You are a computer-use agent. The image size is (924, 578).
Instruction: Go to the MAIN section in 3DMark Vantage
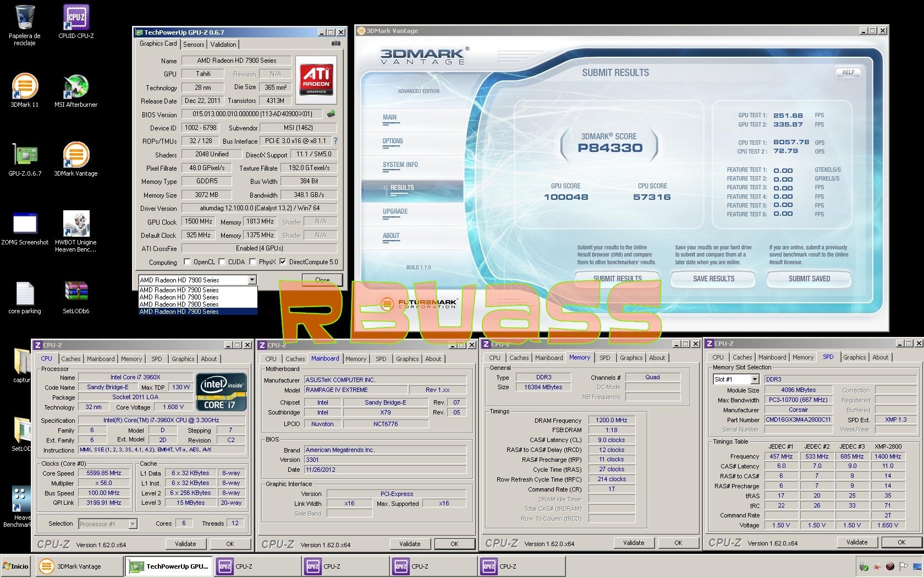pos(389,117)
